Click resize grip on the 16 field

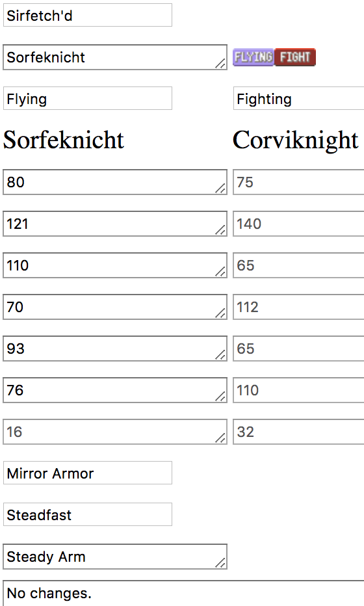(220, 438)
